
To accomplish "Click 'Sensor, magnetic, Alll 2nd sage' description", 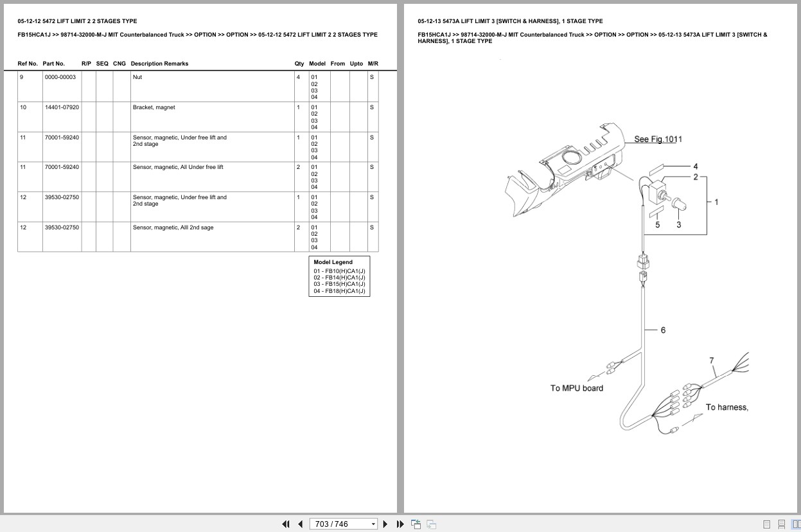I will (173, 227).
